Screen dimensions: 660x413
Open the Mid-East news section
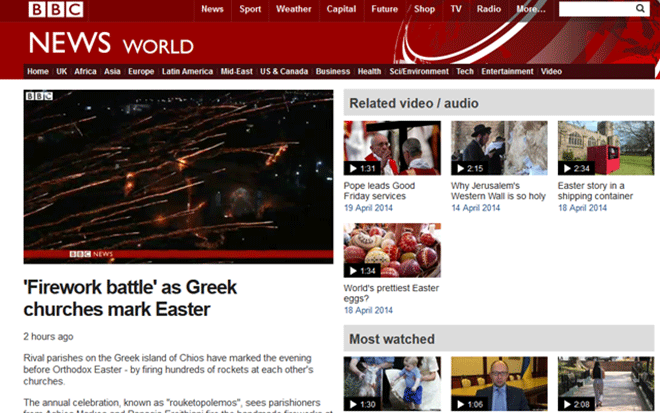coord(237,72)
